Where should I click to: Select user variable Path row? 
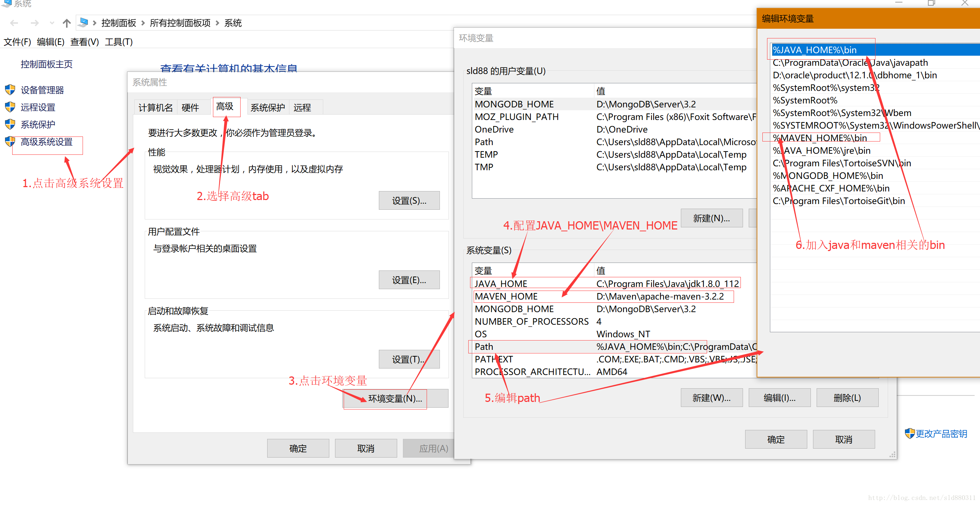click(x=615, y=142)
